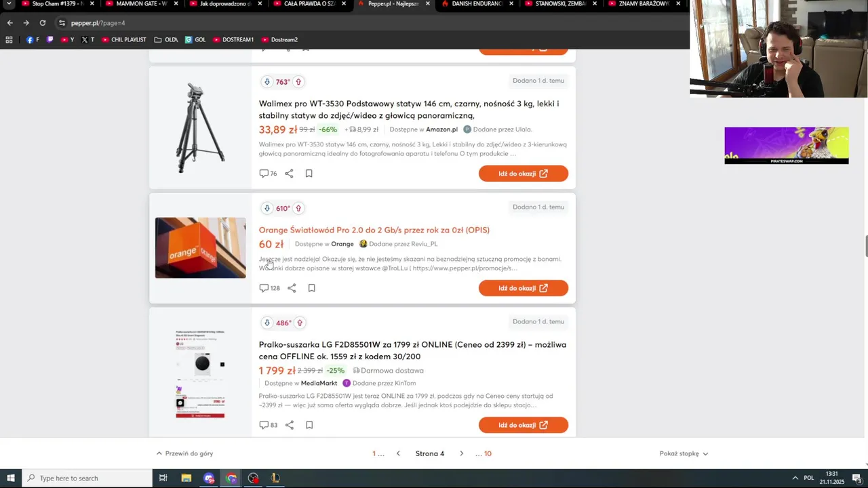Viewport: 868px width, 488px height.
Task: Share the Walimex tripod deal
Action: tap(289, 174)
